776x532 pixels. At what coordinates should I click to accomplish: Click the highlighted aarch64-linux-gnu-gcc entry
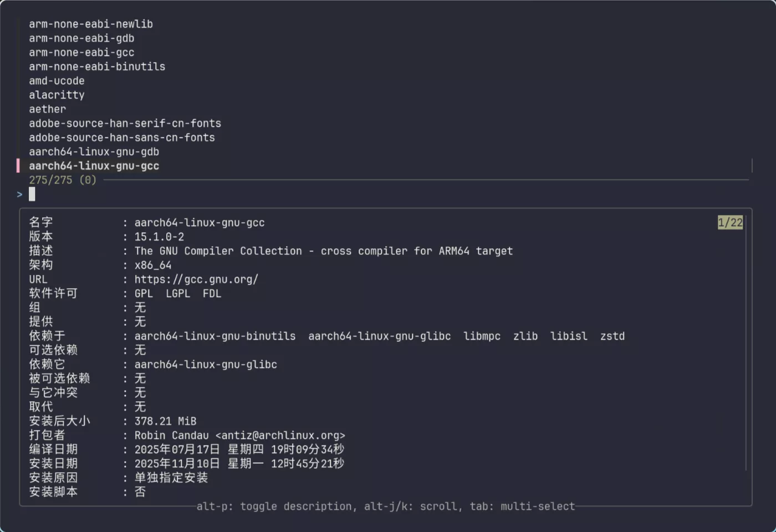(x=94, y=166)
